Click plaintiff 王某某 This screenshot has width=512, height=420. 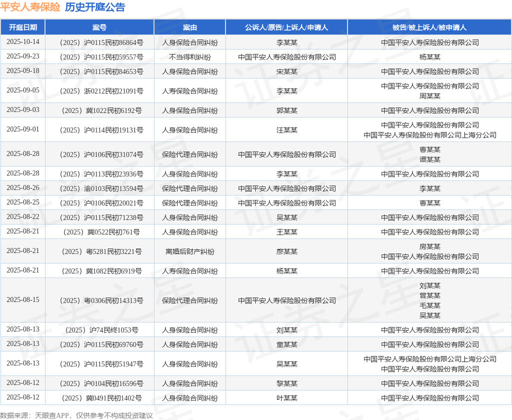point(286,232)
